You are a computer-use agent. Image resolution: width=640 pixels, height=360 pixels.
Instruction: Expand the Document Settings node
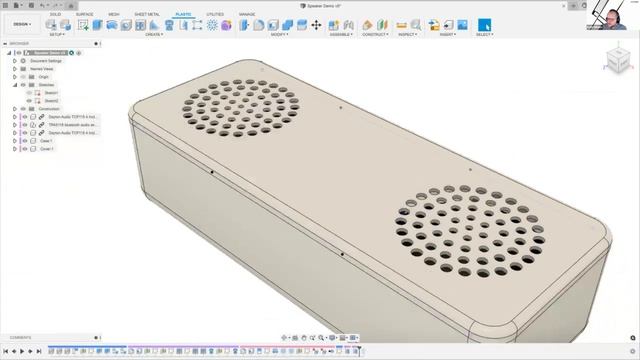pyautogui.click(x=15, y=61)
